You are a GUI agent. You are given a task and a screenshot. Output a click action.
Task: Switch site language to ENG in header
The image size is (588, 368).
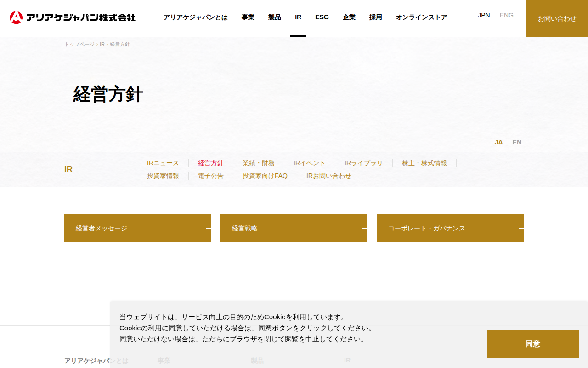506,15
